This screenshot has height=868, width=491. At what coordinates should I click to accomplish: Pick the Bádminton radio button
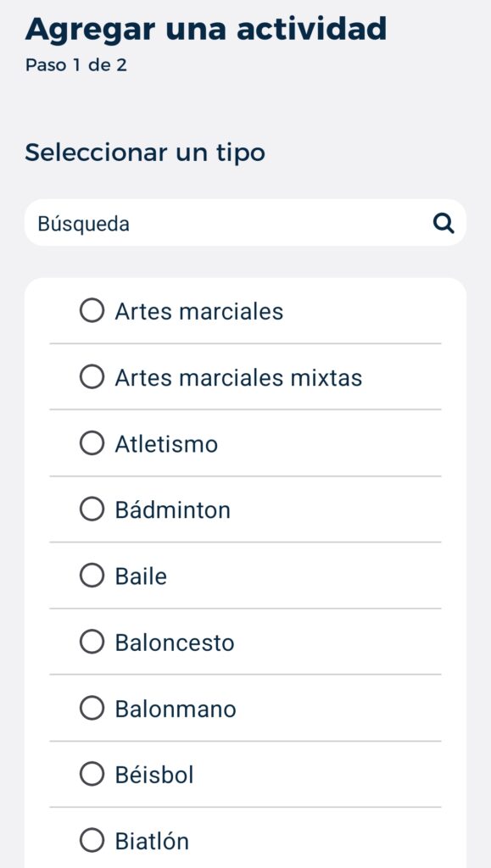coord(92,509)
